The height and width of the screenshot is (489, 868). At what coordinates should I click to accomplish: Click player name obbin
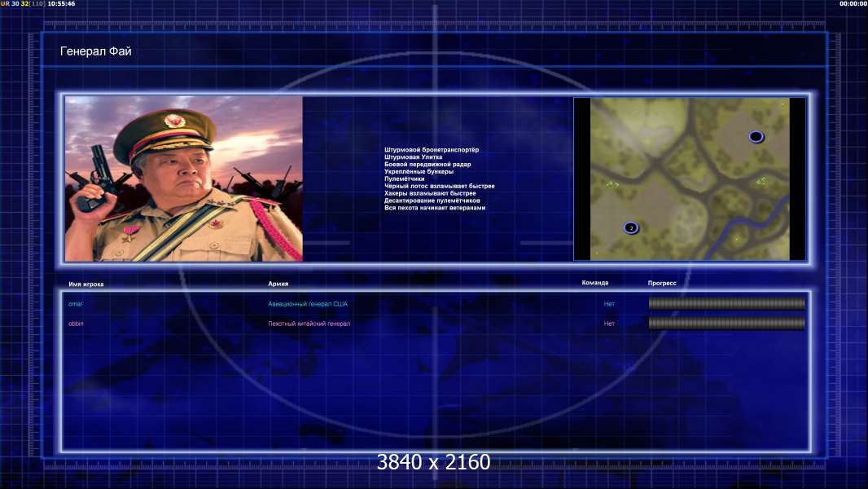76,324
